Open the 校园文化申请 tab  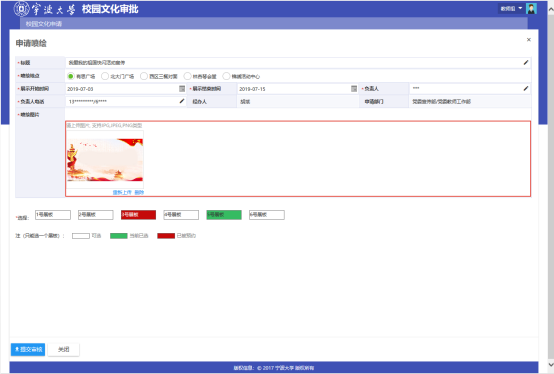[x=44, y=24]
